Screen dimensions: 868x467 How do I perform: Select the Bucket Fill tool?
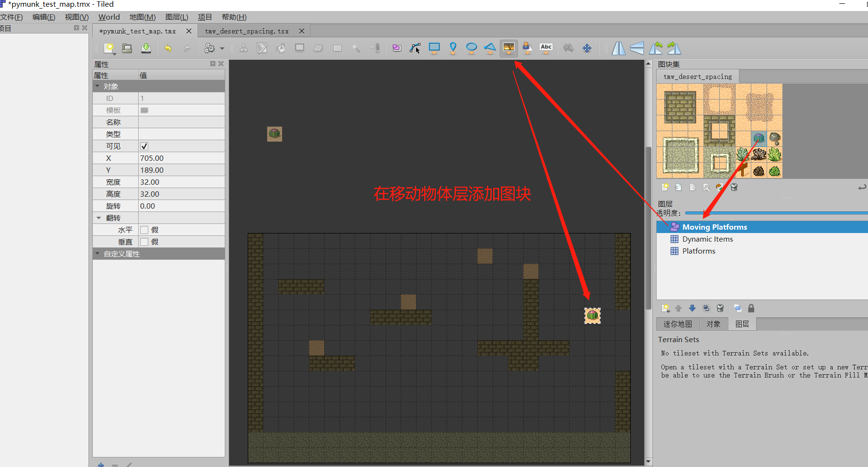coord(281,48)
